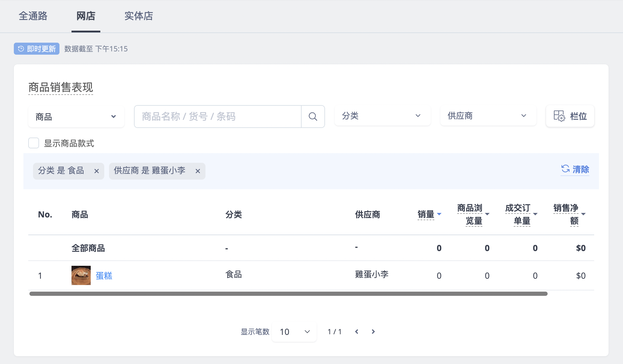Click the 商品浏览量 column header
This screenshot has width=623, height=364.
[470, 214]
